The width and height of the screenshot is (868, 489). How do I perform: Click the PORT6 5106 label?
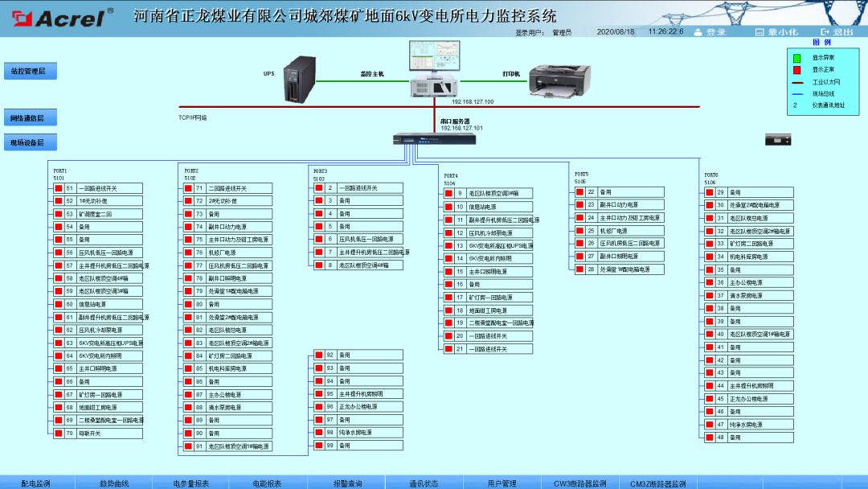point(710,179)
